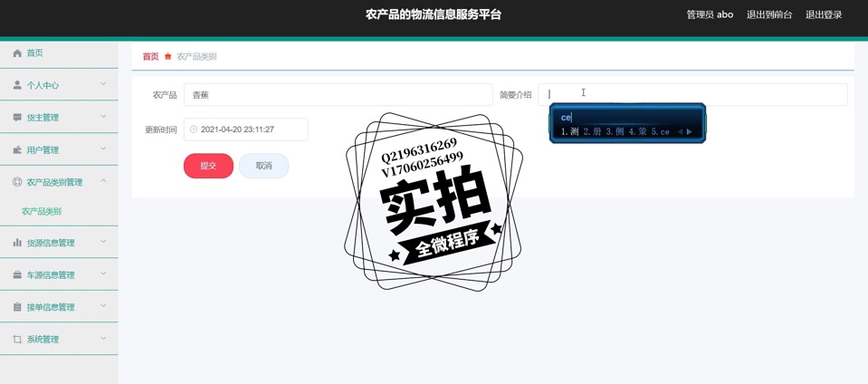The width and height of the screenshot is (868, 384).
Task: Click the lifebuoy icon for 农产品类别管理
Action: 17,182
